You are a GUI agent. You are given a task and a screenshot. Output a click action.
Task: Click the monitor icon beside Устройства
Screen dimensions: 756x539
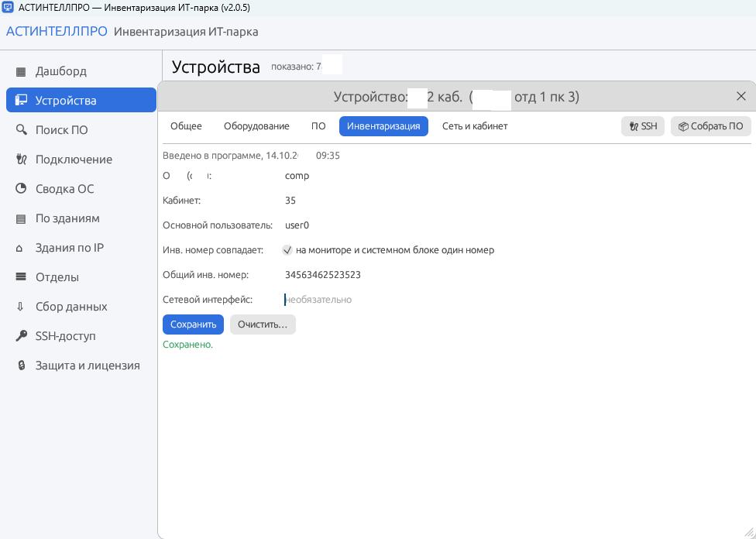21,101
